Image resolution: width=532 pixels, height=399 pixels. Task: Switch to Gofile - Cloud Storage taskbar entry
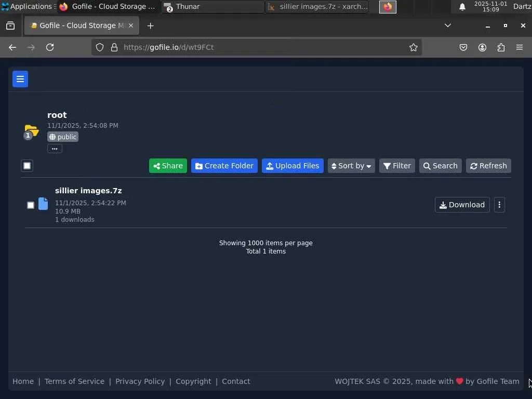pyautogui.click(x=108, y=7)
